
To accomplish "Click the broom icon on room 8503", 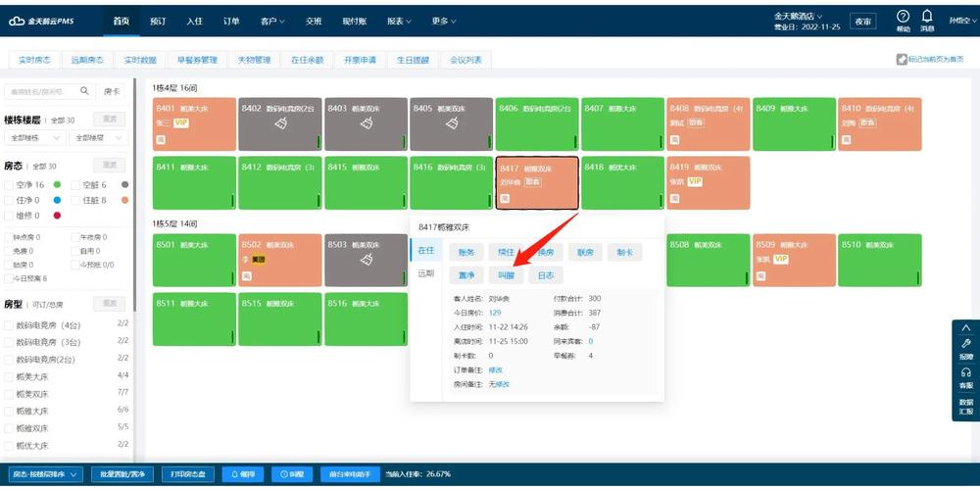I will [367, 260].
